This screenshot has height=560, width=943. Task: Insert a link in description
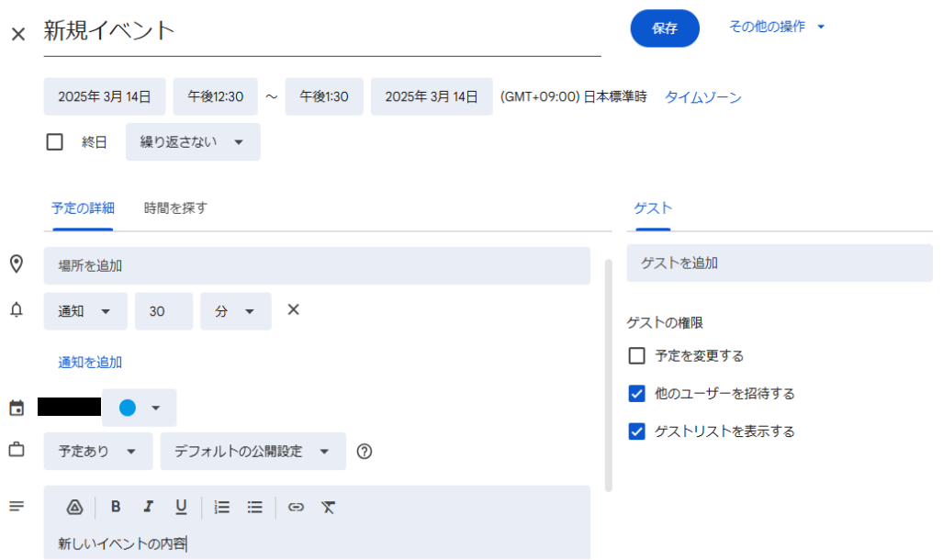(296, 507)
